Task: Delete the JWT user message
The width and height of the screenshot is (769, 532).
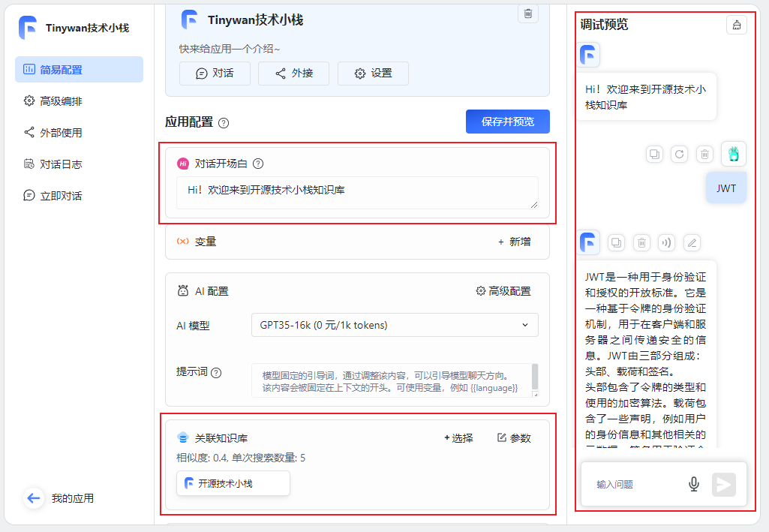Action: [704, 154]
